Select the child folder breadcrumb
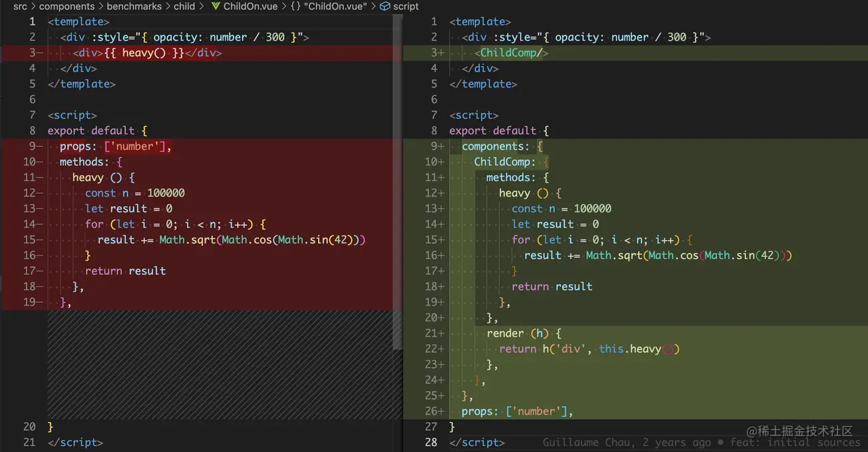Viewport: 868px width, 452px height. click(184, 6)
